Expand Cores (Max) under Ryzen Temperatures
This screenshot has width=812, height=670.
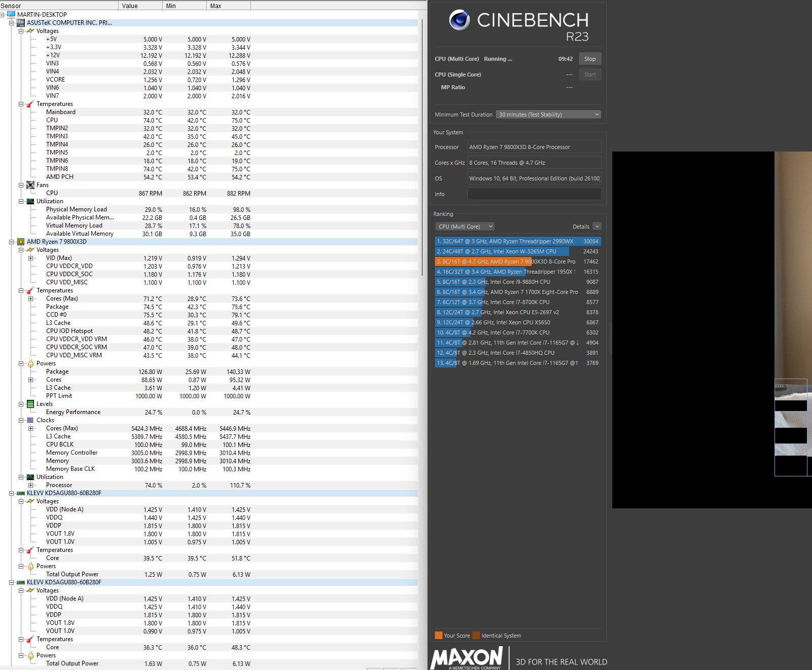click(31, 299)
